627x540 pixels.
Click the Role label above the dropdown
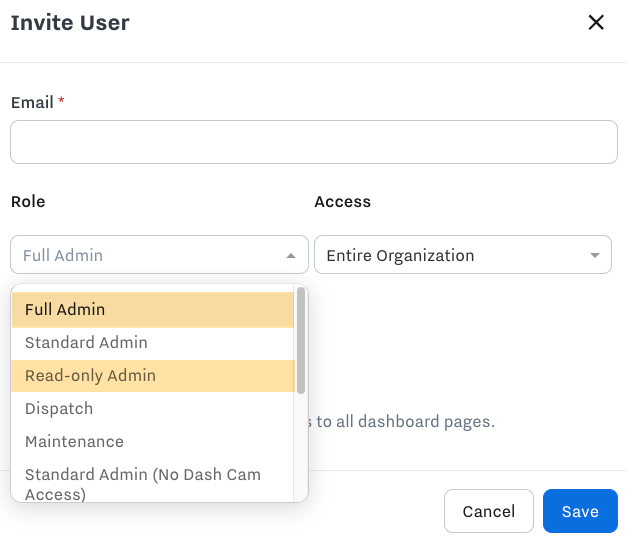28,202
